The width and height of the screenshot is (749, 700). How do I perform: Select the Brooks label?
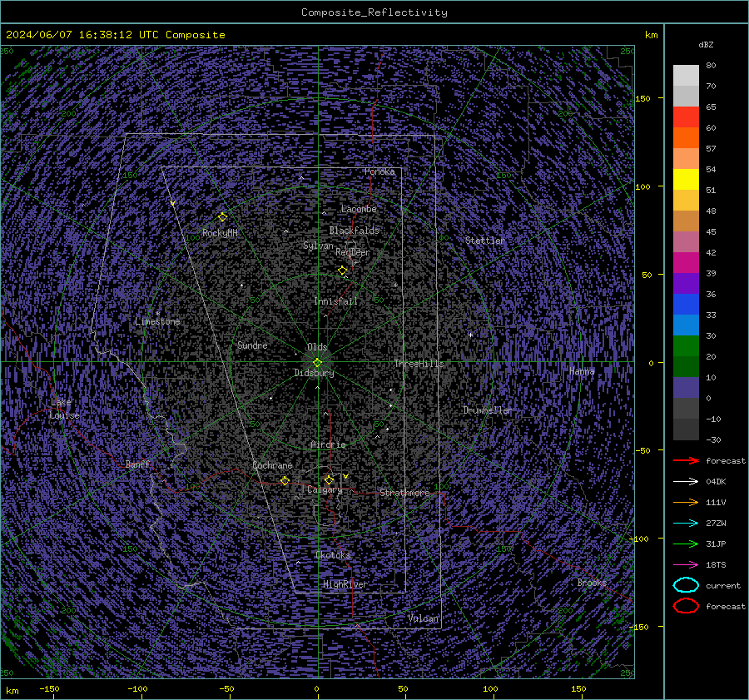(x=592, y=583)
